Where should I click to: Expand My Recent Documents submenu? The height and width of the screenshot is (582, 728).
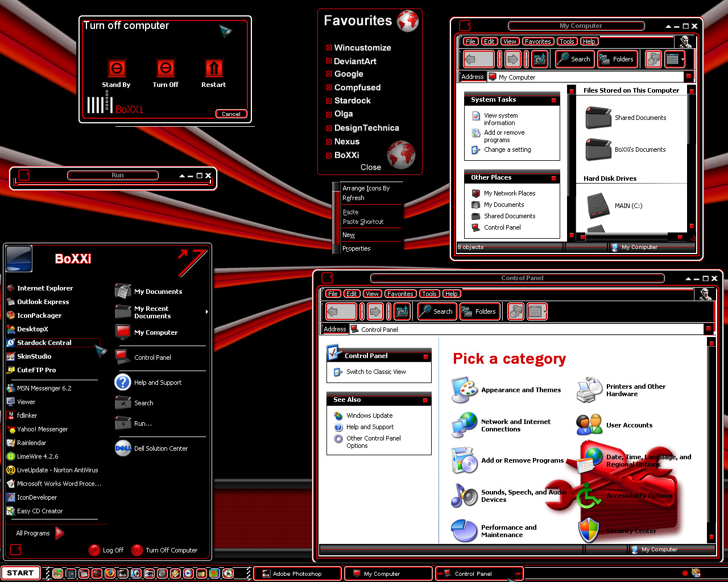(x=206, y=312)
